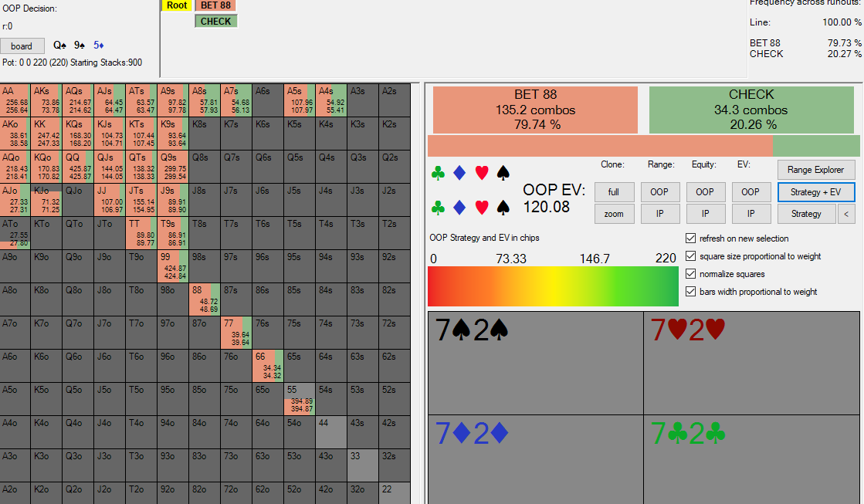The height and width of the screenshot is (504, 864).
Task: Select the 7♠2♠ combo panel
Action: point(536,363)
